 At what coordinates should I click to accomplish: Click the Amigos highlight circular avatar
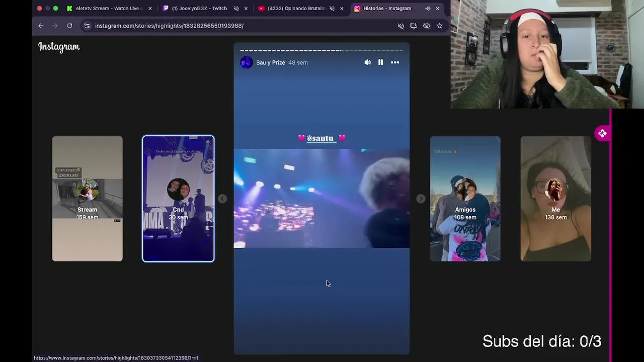(x=465, y=190)
